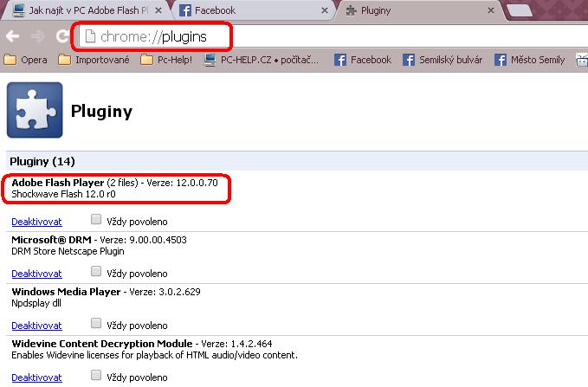Check Vždy povoleno for Widevine Content Decryption Module

(96, 375)
